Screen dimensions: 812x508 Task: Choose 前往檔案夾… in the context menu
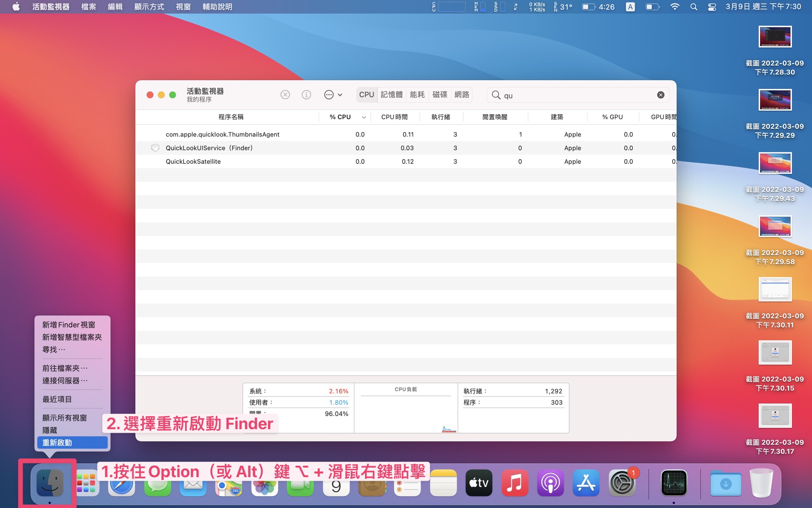pyautogui.click(x=72, y=368)
